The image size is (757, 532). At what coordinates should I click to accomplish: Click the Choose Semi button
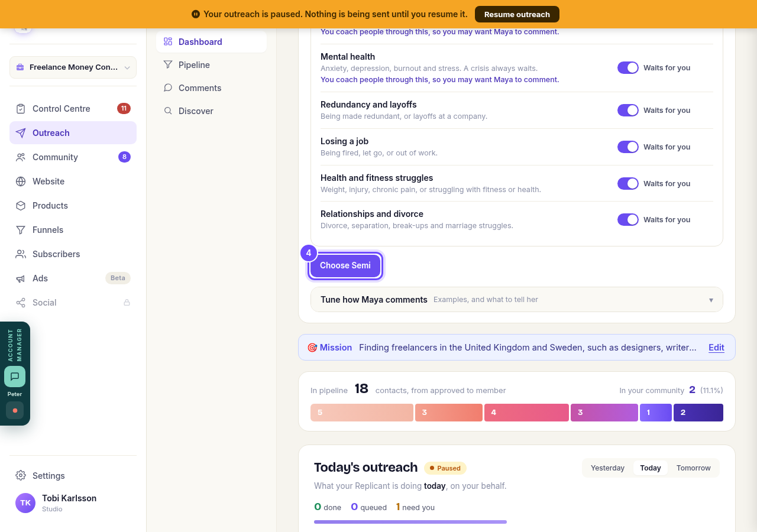tap(345, 265)
